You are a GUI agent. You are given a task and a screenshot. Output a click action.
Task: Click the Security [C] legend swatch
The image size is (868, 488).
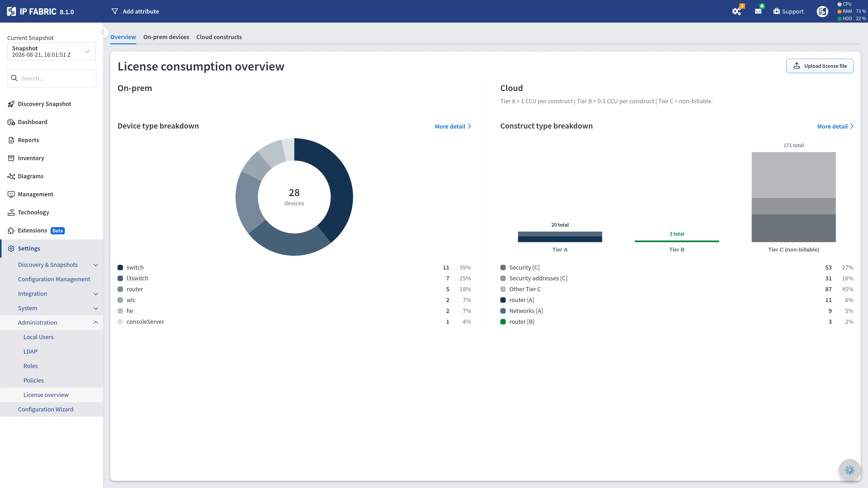point(503,268)
